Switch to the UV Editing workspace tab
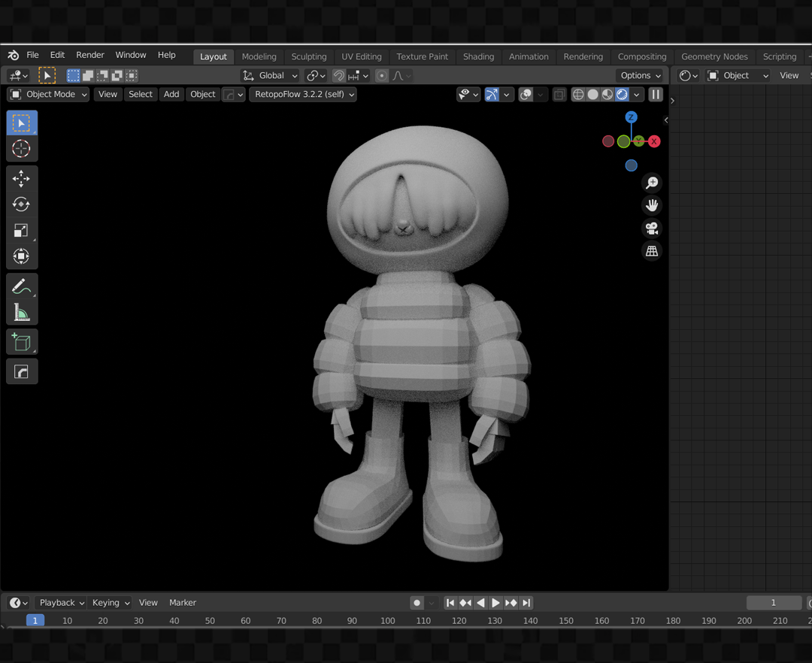 (362, 57)
